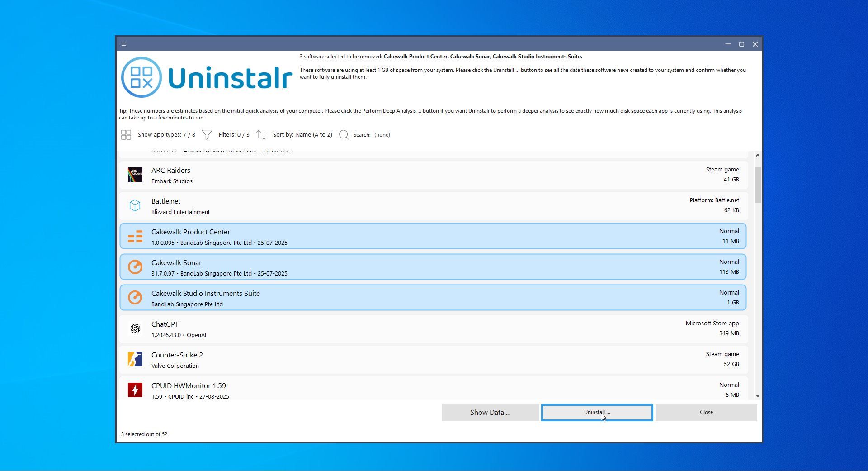Click the 113 MB size of Cakewalk Sonar

pyautogui.click(x=729, y=272)
